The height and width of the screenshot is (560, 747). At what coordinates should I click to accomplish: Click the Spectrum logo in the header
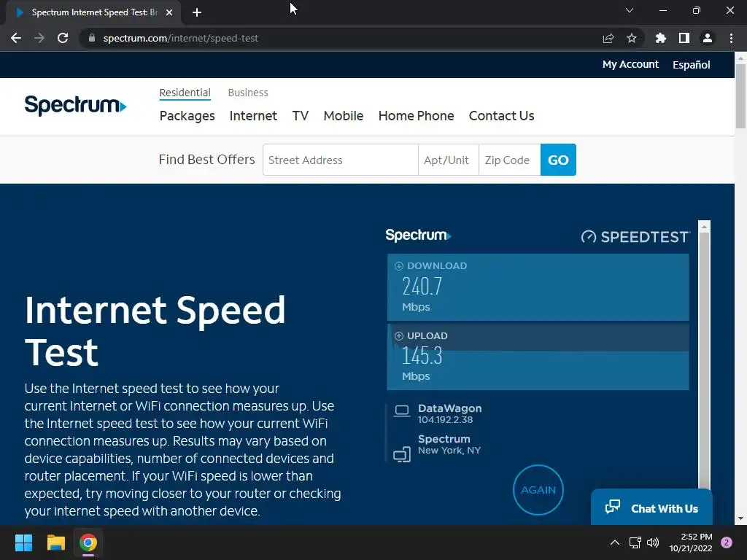point(75,105)
